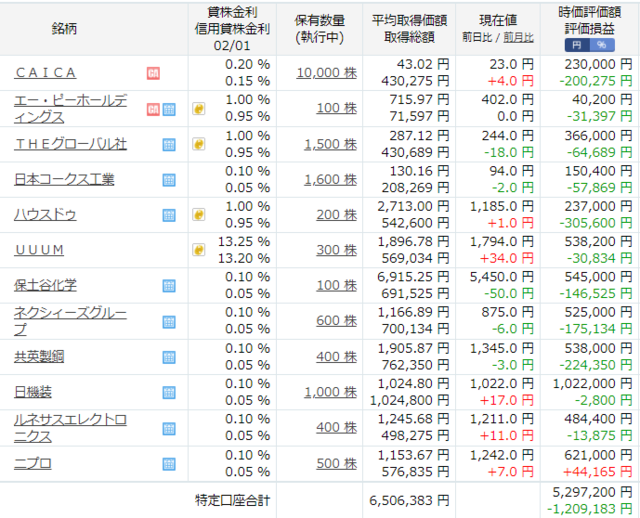
Task: Click CAICA's 10,000 株 holdings quantity link
Action: coord(327,73)
